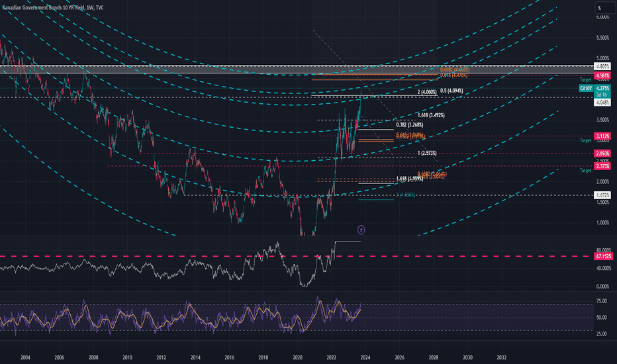The image size is (617, 364).
Task: Click the 25.00 RSI scale tick
Action: pos(601,334)
